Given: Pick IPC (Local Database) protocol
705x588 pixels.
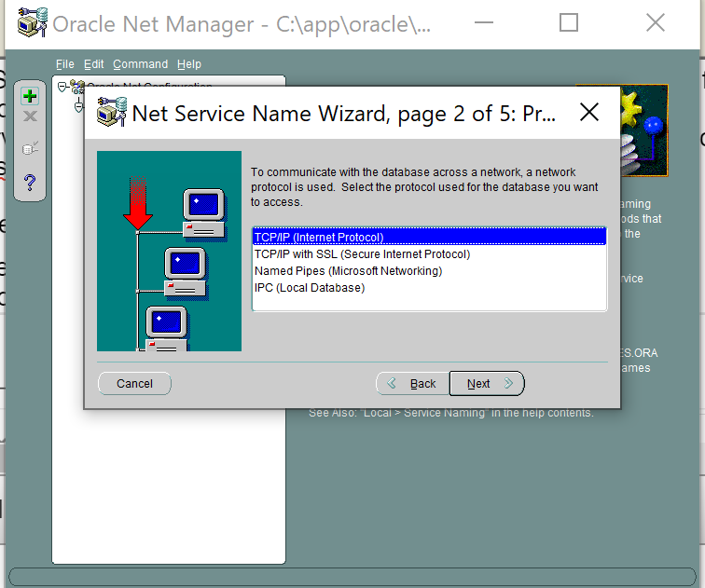Looking at the screenshot, I should (x=310, y=288).
